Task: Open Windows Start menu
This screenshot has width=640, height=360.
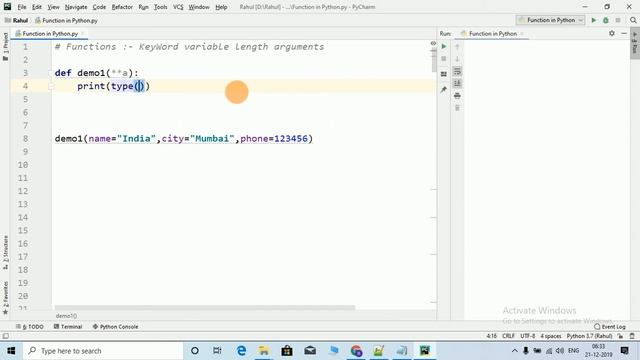Action: (x=11, y=351)
